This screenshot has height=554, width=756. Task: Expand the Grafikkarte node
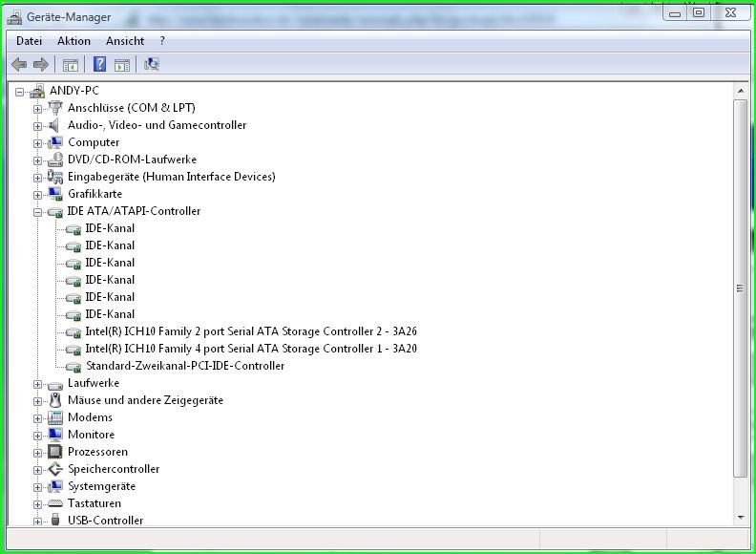pos(37,195)
